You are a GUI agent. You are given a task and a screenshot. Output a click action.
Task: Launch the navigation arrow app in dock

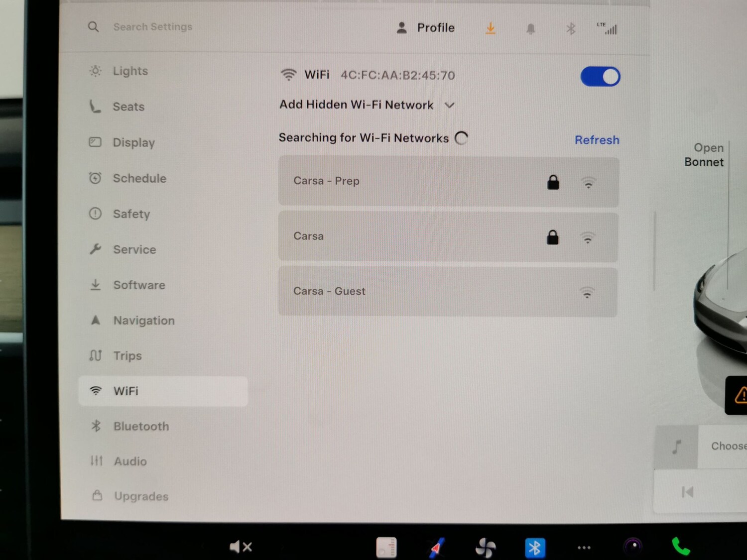pyautogui.click(x=437, y=548)
